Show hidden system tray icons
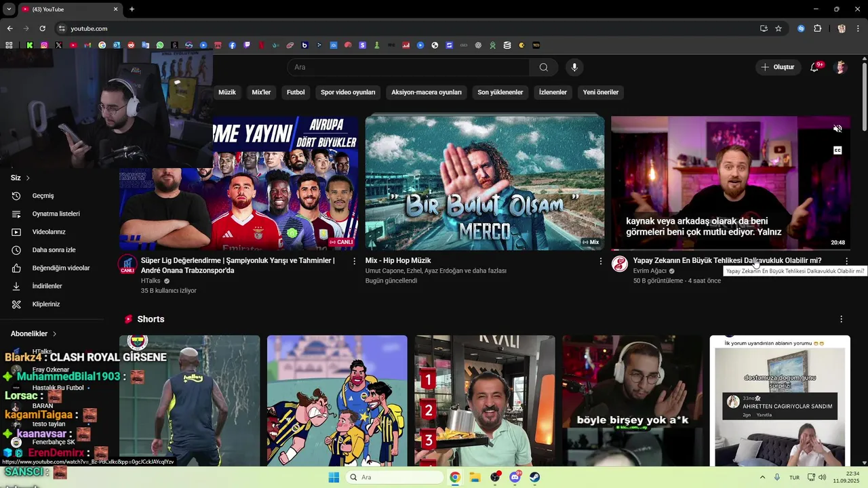This screenshot has width=868, height=488. click(762, 477)
